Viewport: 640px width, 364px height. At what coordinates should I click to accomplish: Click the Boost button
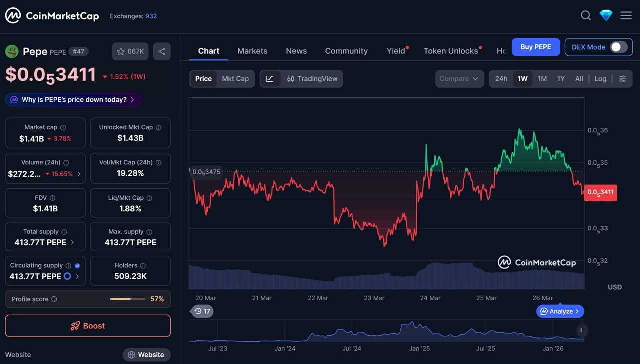click(x=88, y=326)
